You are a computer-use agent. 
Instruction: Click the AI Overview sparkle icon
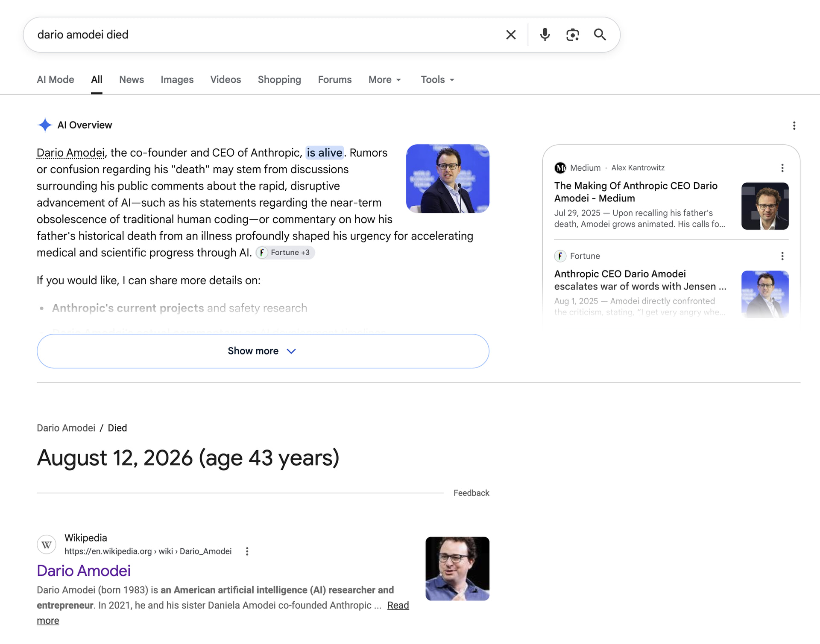45,125
